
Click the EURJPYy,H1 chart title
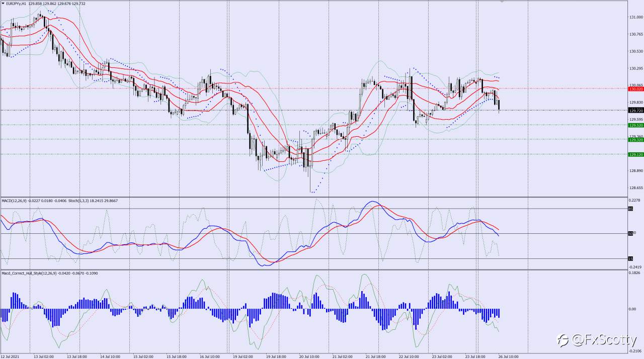point(17,4)
